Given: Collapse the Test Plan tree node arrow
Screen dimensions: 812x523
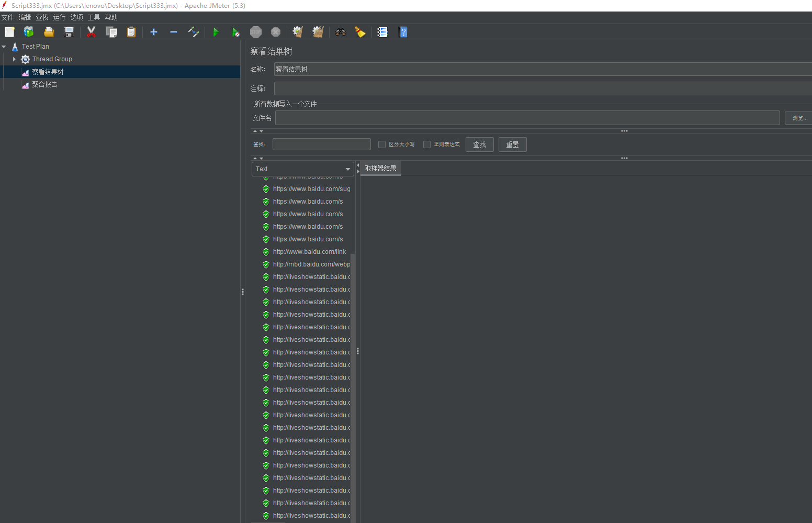Looking at the screenshot, I should 4,47.
